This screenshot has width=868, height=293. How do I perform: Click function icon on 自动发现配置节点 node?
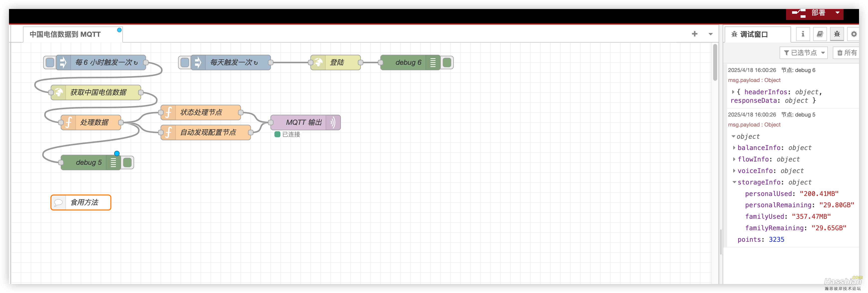169,132
